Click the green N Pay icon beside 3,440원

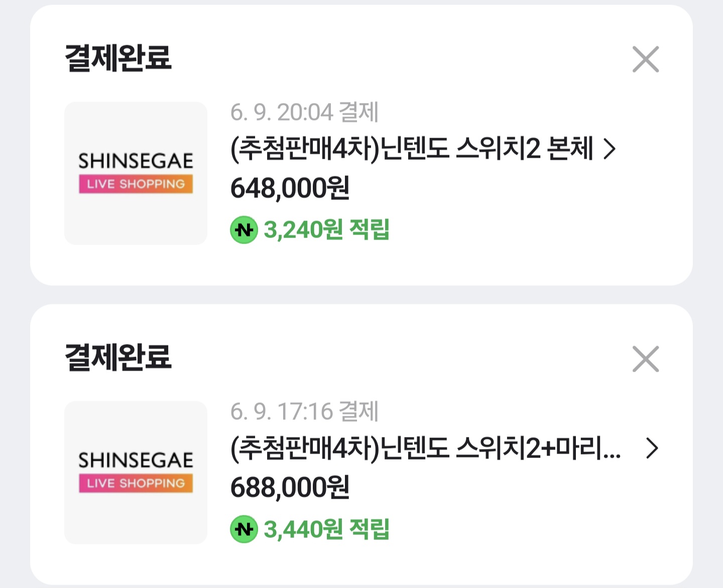coord(244,529)
